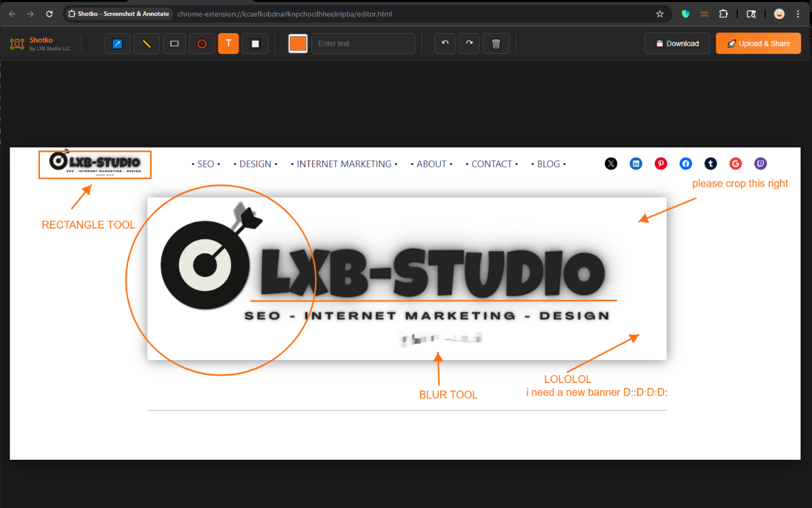
Task: Click the Facebook social icon
Action: pos(686,164)
